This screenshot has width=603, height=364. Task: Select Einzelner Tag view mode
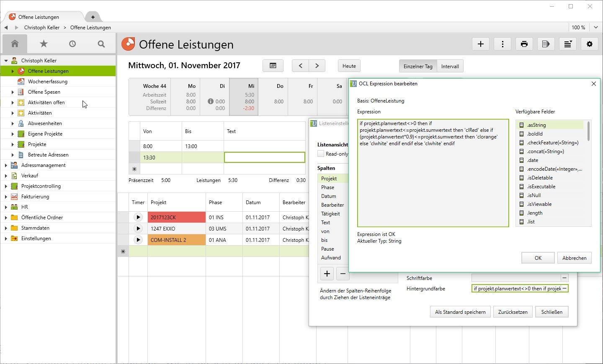coord(417,66)
